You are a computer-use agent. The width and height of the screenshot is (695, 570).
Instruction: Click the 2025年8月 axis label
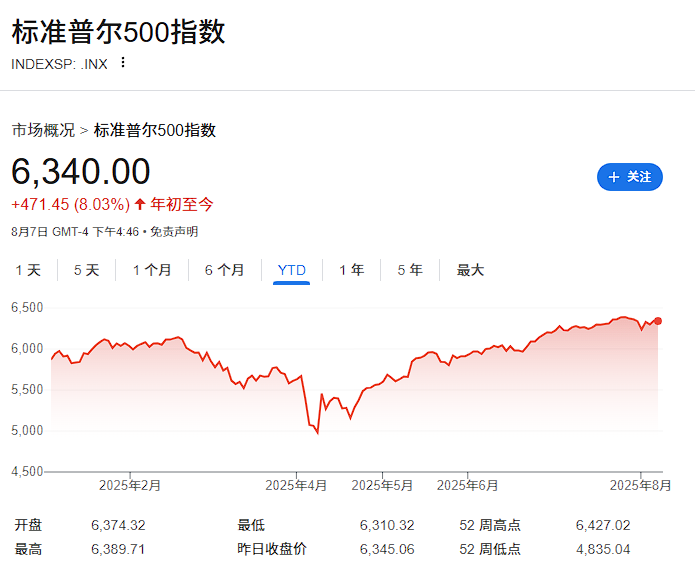(x=640, y=485)
